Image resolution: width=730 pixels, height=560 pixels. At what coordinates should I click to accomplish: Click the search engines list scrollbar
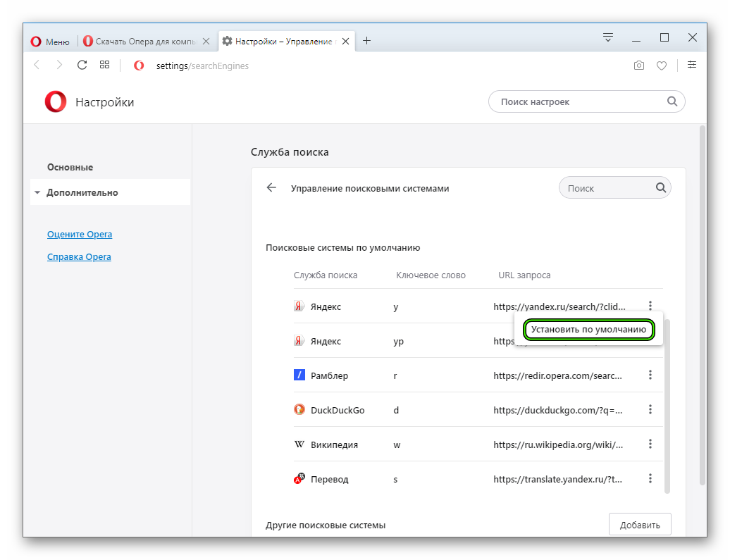[667, 406]
